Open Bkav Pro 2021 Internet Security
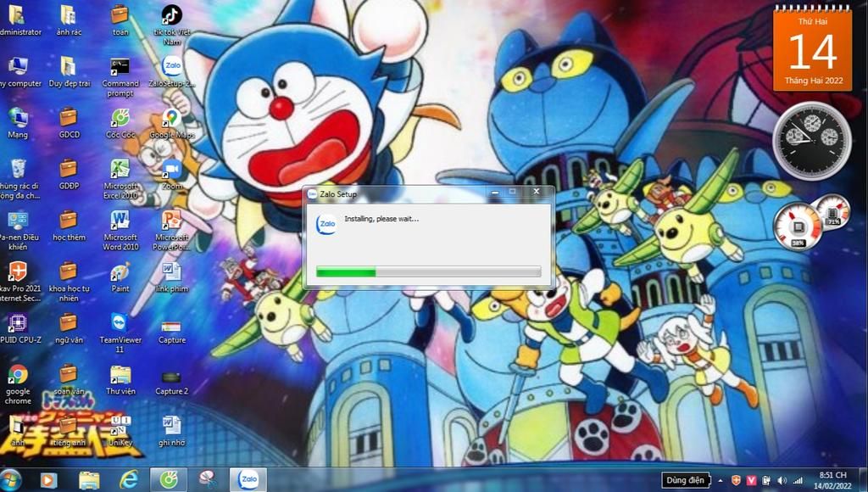868x492 pixels. coord(19,282)
